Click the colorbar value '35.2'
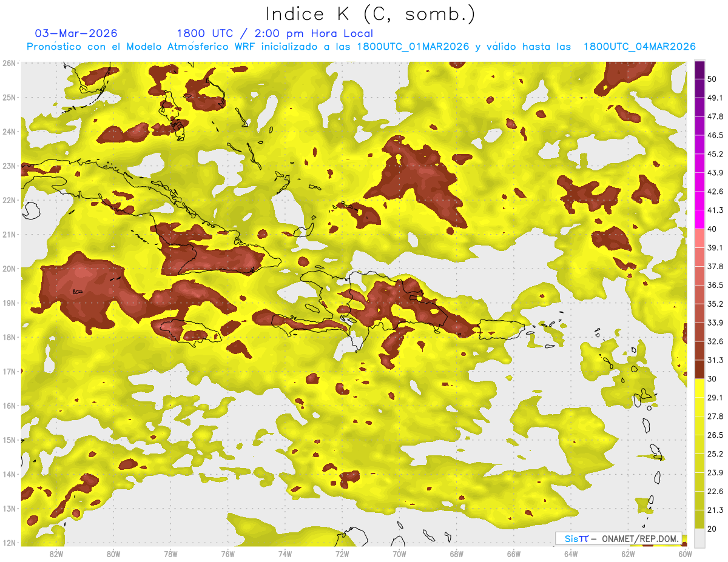728x562 pixels. [715, 304]
